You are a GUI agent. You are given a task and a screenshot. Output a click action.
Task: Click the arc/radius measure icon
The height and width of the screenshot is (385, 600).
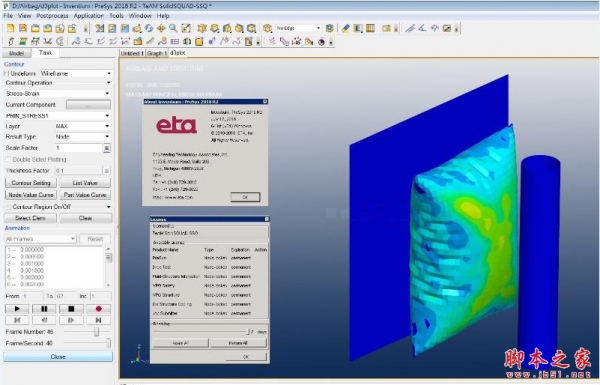(x=434, y=28)
